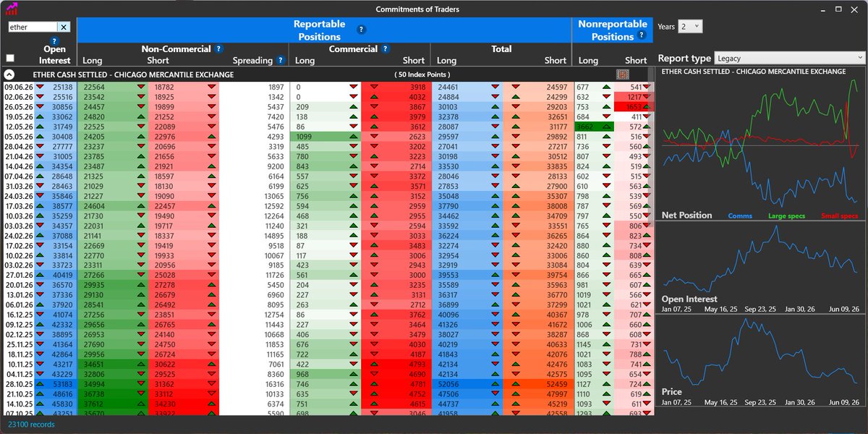Show help for the Spreading column
The height and width of the screenshot is (434, 868).
click(x=281, y=61)
